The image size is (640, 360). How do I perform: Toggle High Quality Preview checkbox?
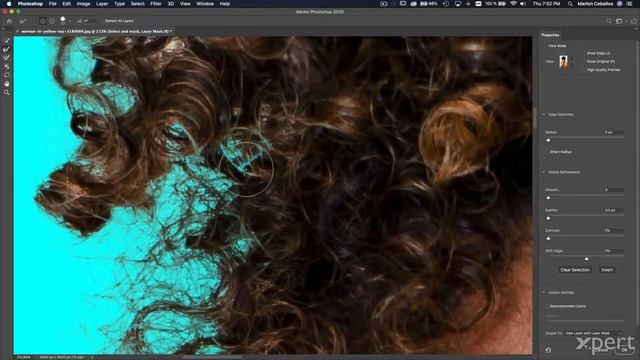584,70
